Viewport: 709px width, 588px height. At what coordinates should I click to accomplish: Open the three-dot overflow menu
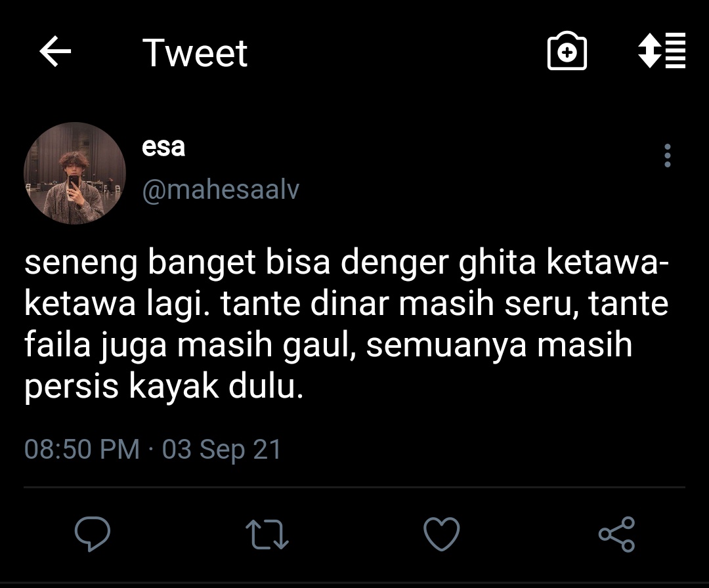point(668,156)
